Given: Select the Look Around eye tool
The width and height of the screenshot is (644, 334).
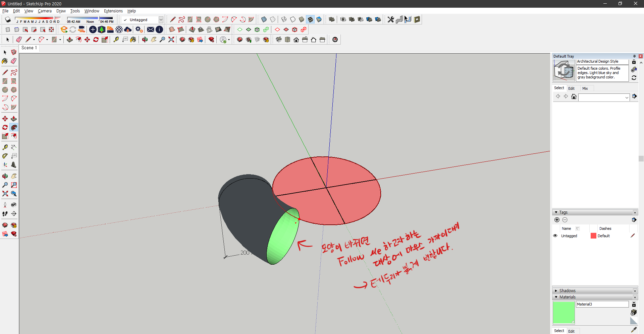Looking at the screenshot, I should coord(14,205).
